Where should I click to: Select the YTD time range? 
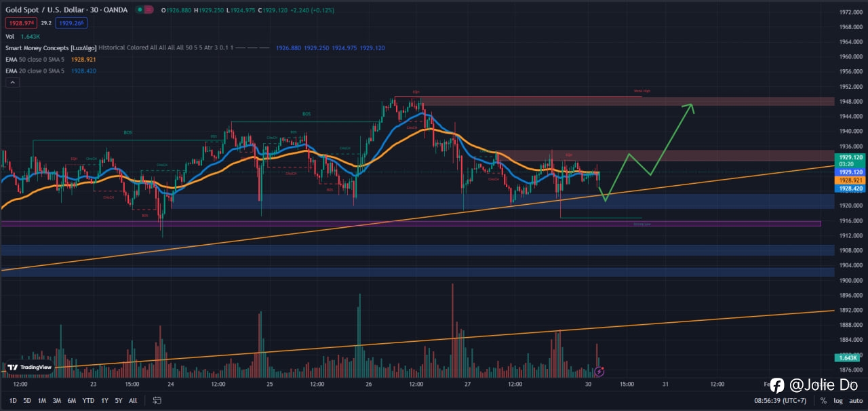[88, 401]
